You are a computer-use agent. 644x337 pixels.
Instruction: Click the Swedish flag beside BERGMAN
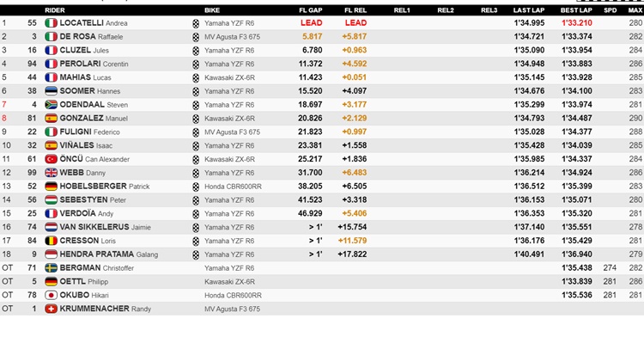click(51, 268)
